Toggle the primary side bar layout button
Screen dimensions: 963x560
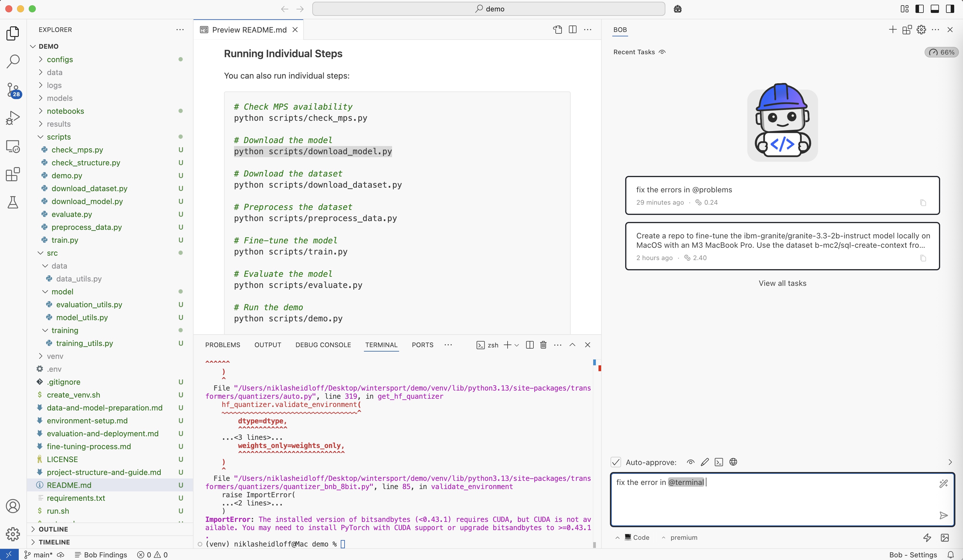tap(919, 9)
